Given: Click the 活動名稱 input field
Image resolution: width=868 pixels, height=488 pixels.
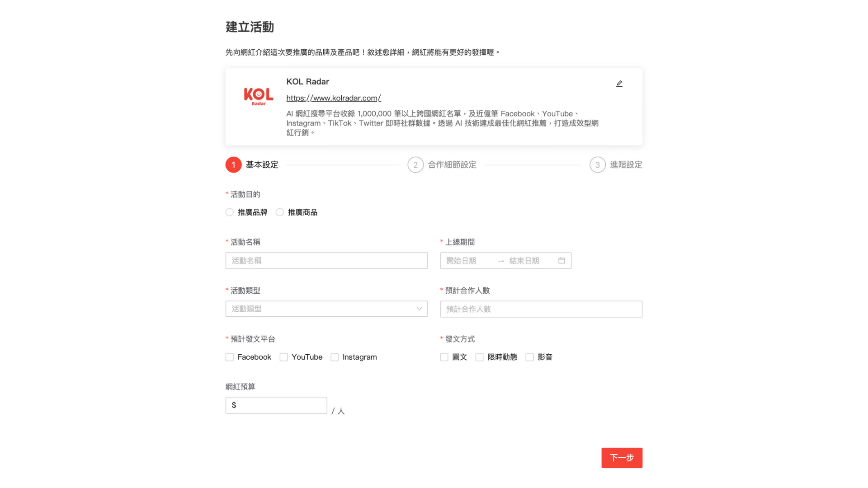Looking at the screenshot, I should (x=326, y=260).
